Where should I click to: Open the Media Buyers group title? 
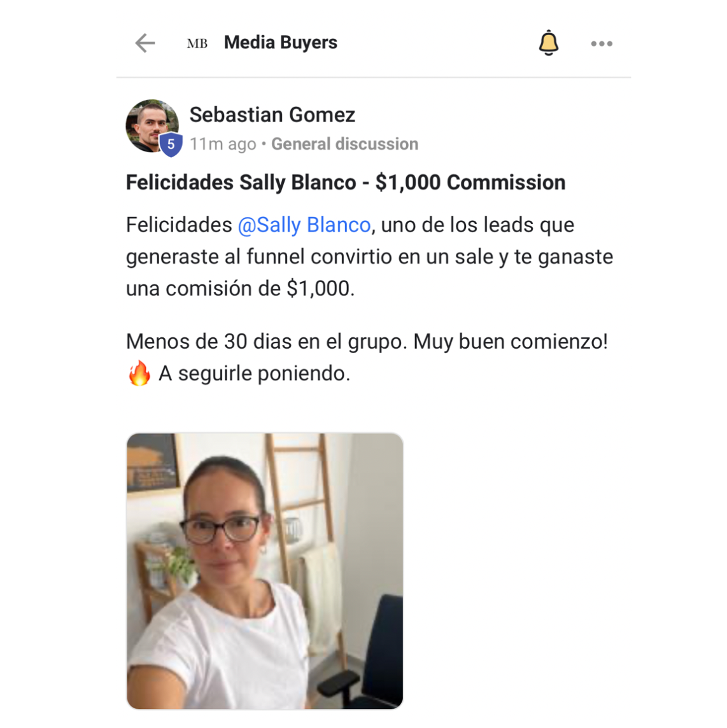pos(281,43)
